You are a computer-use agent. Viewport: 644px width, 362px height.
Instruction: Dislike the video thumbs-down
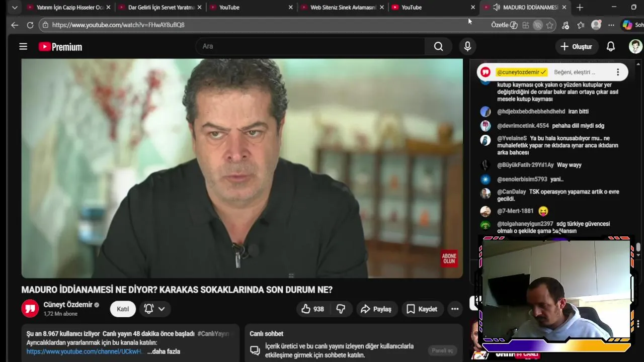(341, 309)
